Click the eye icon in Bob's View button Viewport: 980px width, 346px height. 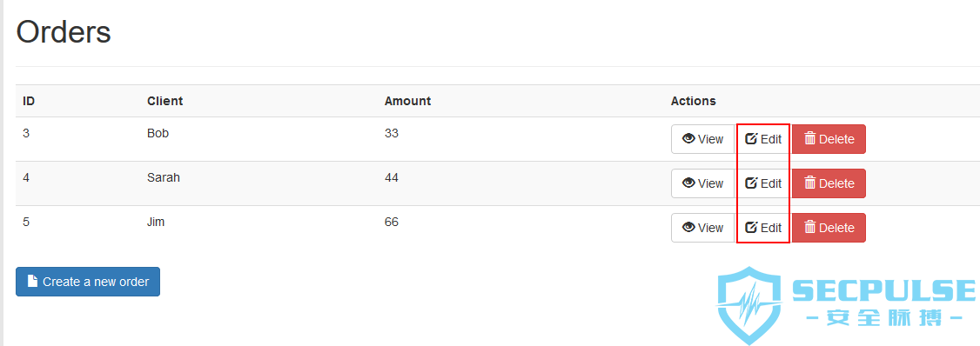(x=688, y=138)
